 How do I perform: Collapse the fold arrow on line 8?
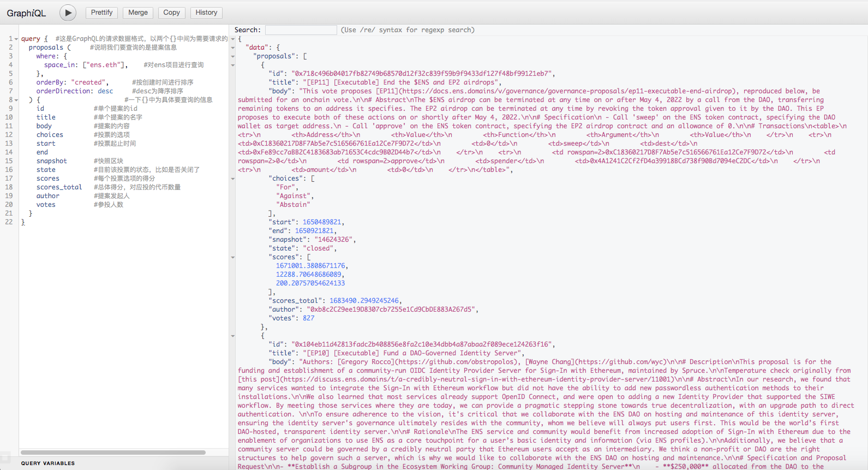tap(16, 100)
